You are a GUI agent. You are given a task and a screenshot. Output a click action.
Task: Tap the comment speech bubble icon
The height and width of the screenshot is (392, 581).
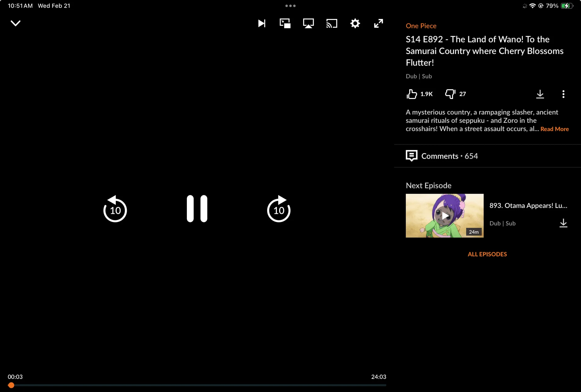pos(411,156)
